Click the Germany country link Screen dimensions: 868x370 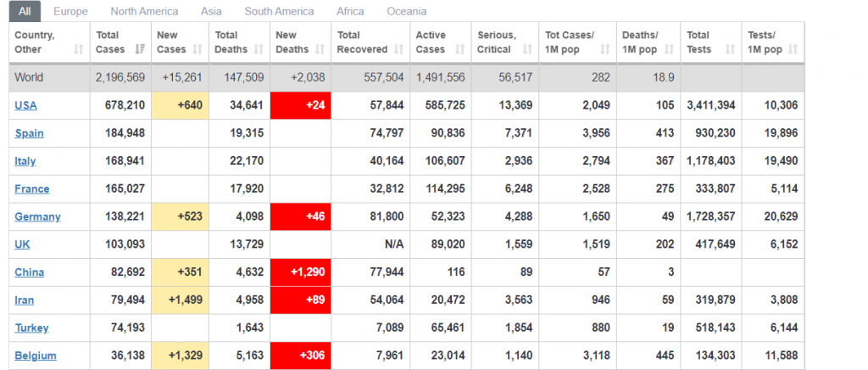[37, 216]
